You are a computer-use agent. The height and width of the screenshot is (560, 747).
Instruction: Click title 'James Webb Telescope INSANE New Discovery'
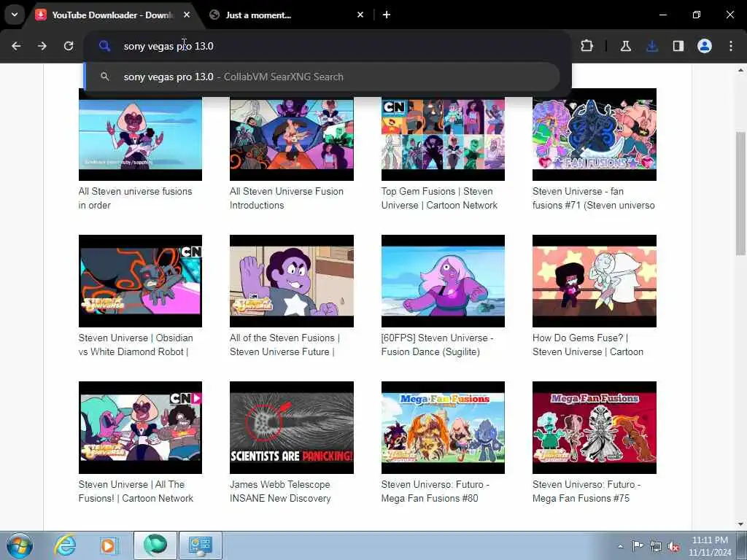(x=280, y=491)
